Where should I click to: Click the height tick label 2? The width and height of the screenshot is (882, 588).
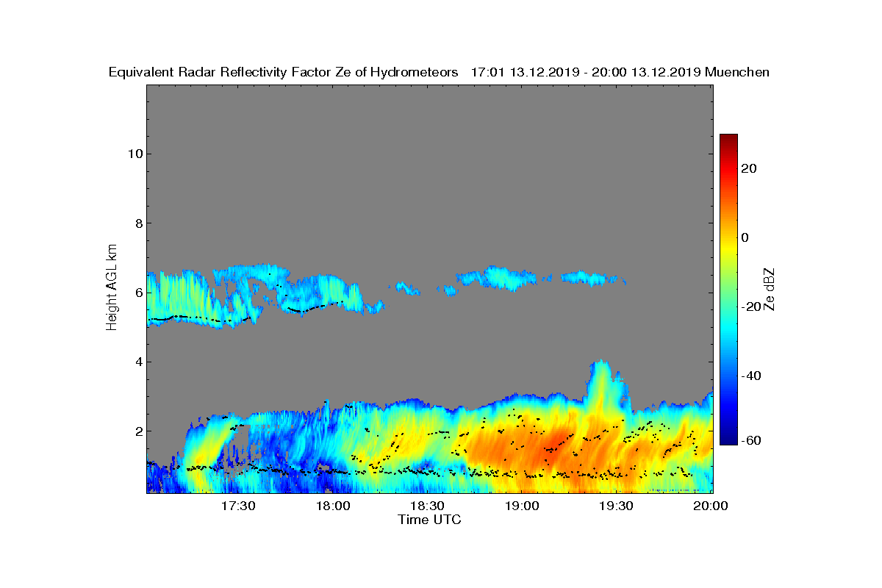click(x=137, y=431)
